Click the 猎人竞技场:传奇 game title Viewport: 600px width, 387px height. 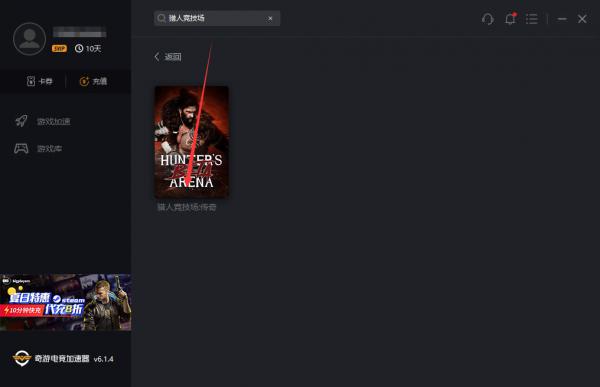click(187, 207)
